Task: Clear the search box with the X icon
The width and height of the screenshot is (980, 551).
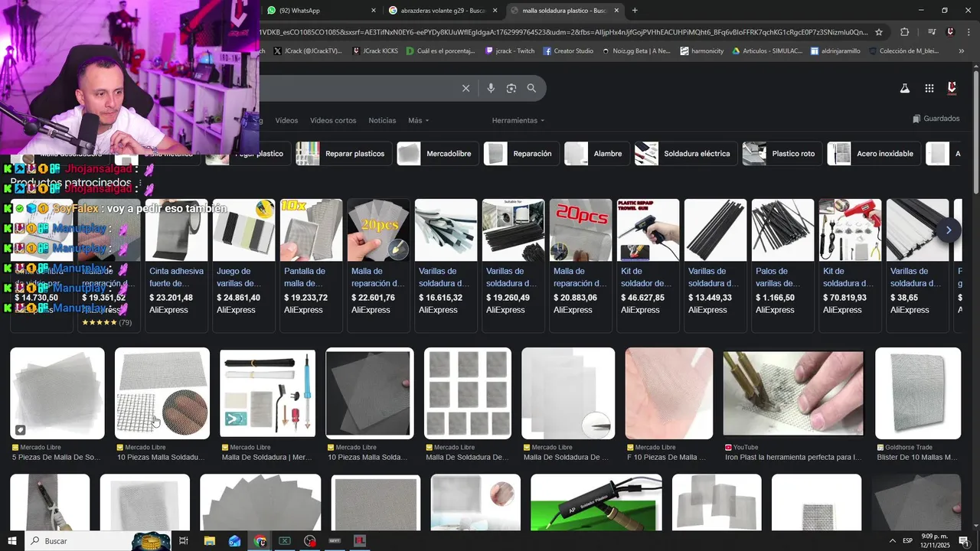Action: click(x=465, y=88)
